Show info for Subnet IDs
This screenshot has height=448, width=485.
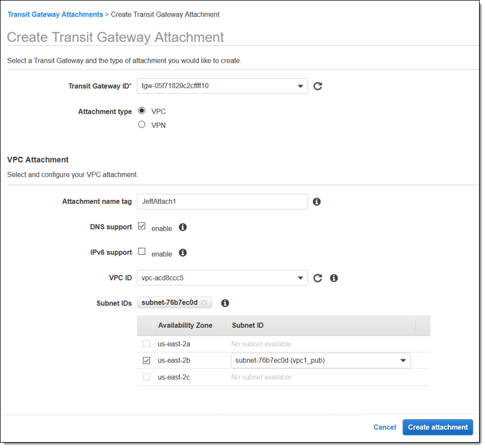coord(225,303)
